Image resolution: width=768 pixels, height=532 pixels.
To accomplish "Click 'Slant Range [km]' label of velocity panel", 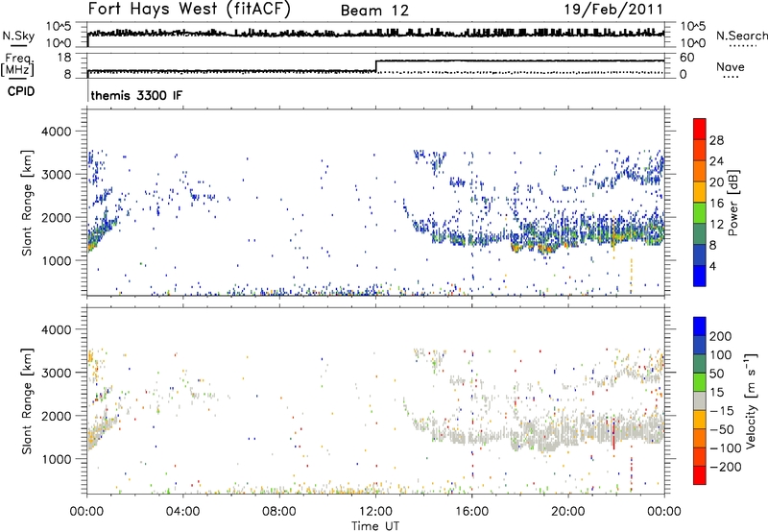I will [x=27, y=400].
